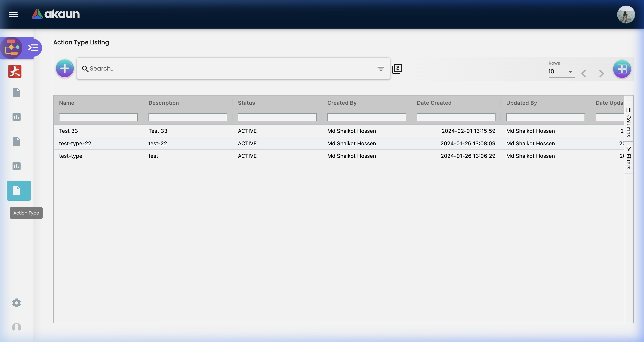Expand the sidebar with the indent menu icon

tap(33, 47)
